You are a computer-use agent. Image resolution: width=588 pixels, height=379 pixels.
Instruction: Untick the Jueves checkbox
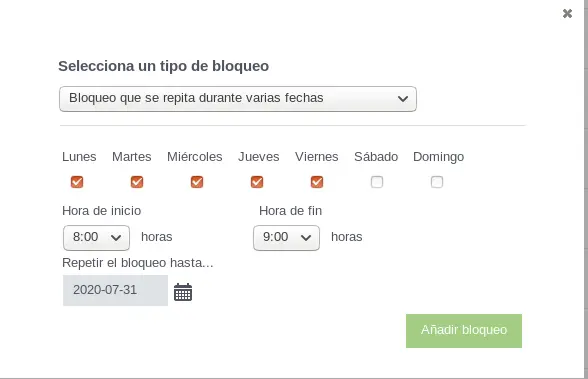[257, 182]
